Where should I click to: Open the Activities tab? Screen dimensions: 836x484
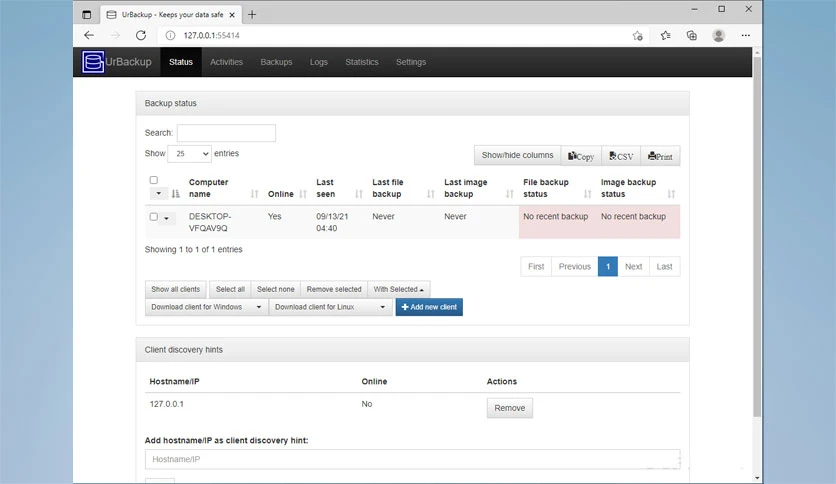226,62
